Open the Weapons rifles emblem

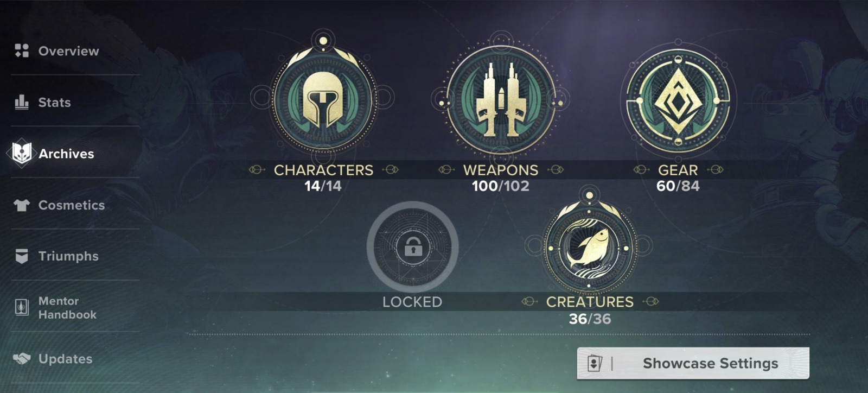[500, 100]
